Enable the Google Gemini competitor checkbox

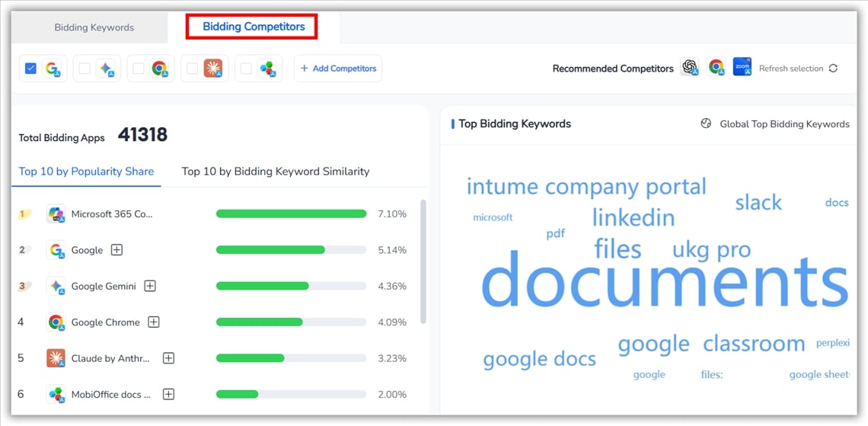(85, 69)
